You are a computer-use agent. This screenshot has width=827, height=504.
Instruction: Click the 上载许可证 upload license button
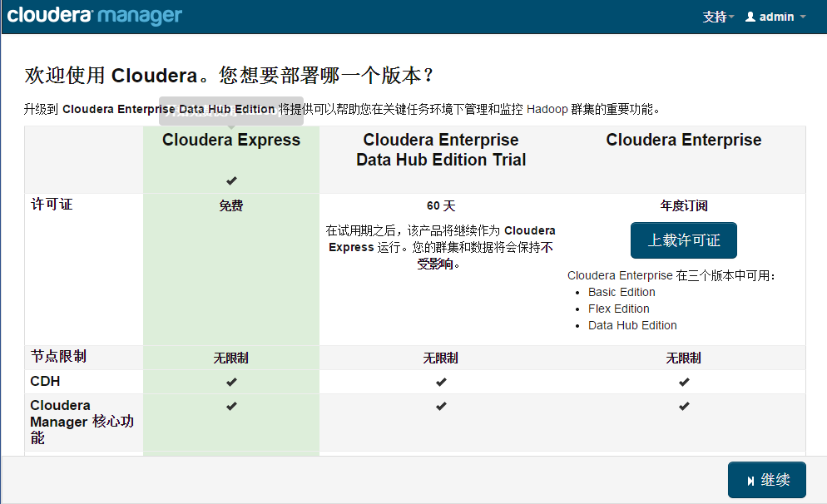684,240
